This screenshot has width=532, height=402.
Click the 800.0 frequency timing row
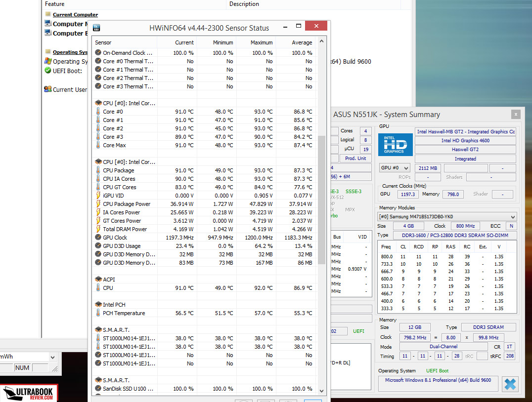coord(447,257)
